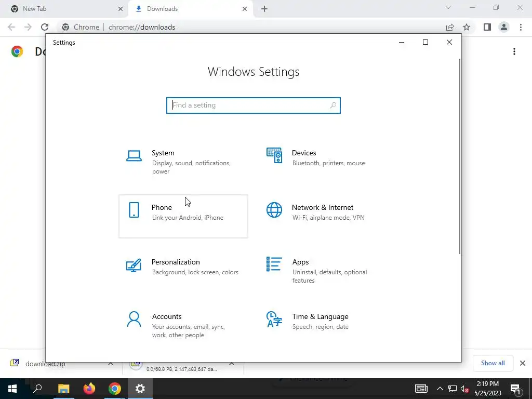Click 'Uninstall, defaults, optional features' text
Viewport: 532px width, 399px height.
[330, 276]
